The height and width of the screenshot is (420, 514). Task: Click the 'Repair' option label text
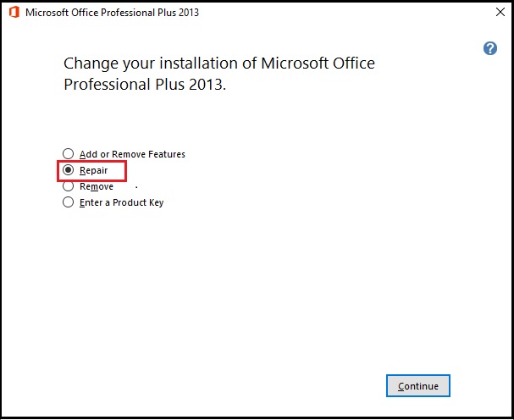coord(93,170)
